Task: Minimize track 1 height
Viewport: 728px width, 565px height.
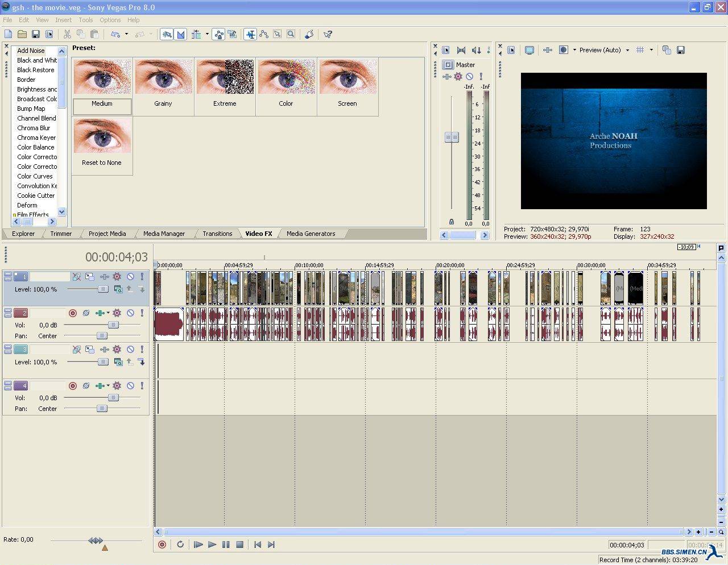Action: [x=8, y=274]
